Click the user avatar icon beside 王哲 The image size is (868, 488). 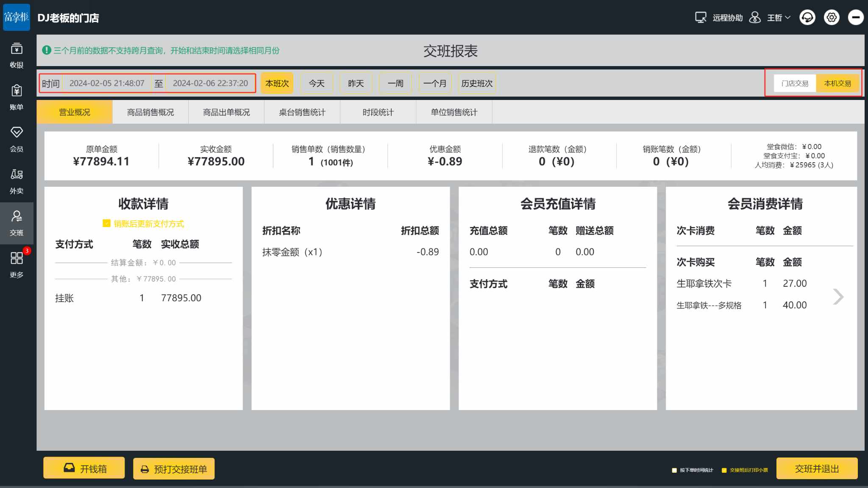pos(755,17)
